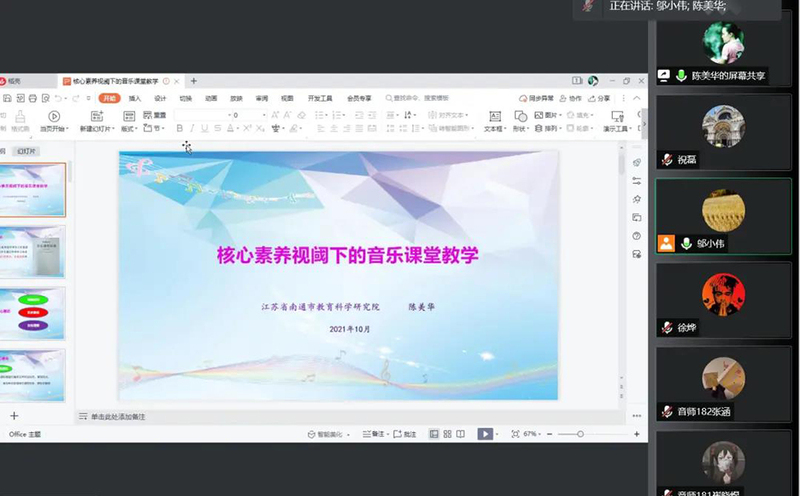The width and height of the screenshot is (800, 496).
Task: Click the fit-to-window zoom icon in status bar
Action: click(x=515, y=434)
